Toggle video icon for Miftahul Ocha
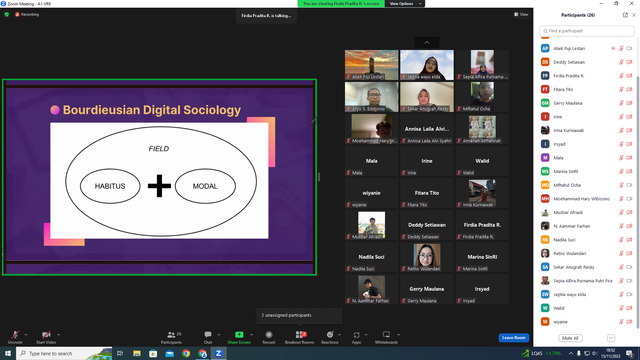640x360 pixels. point(629,185)
